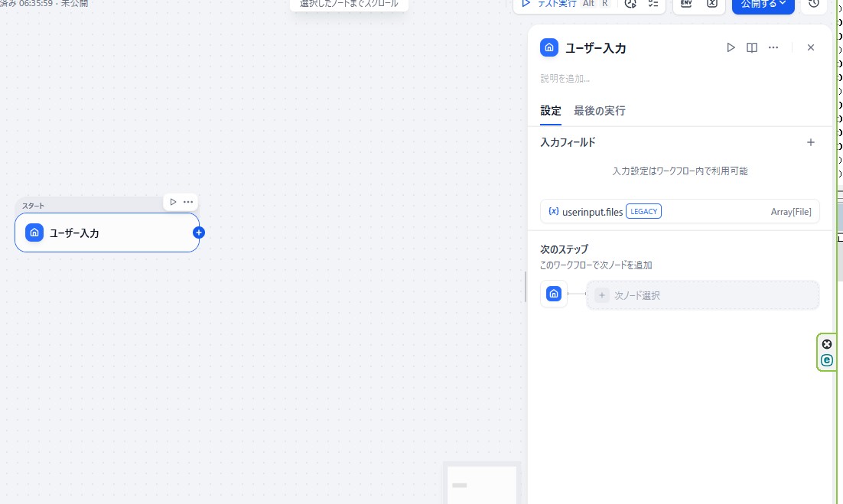This screenshot has width=843, height=504.
Task: View the workflow checklist icon
Action: tap(653, 5)
